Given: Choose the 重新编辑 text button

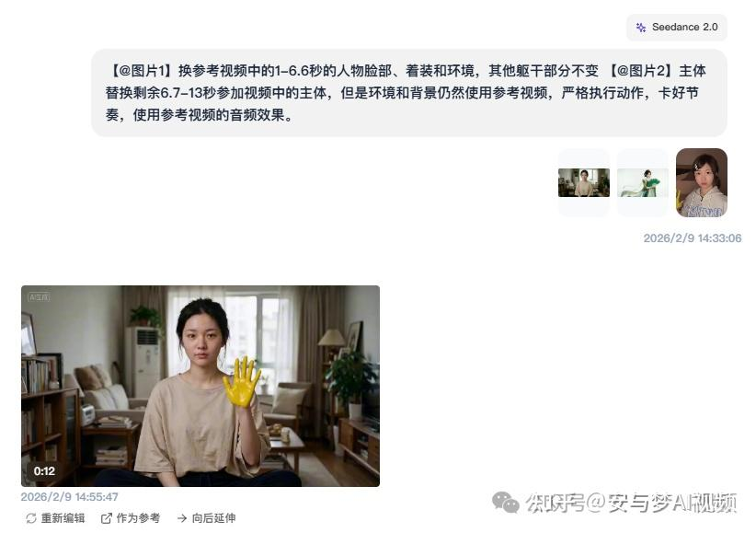Looking at the screenshot, I should point(63,518).
